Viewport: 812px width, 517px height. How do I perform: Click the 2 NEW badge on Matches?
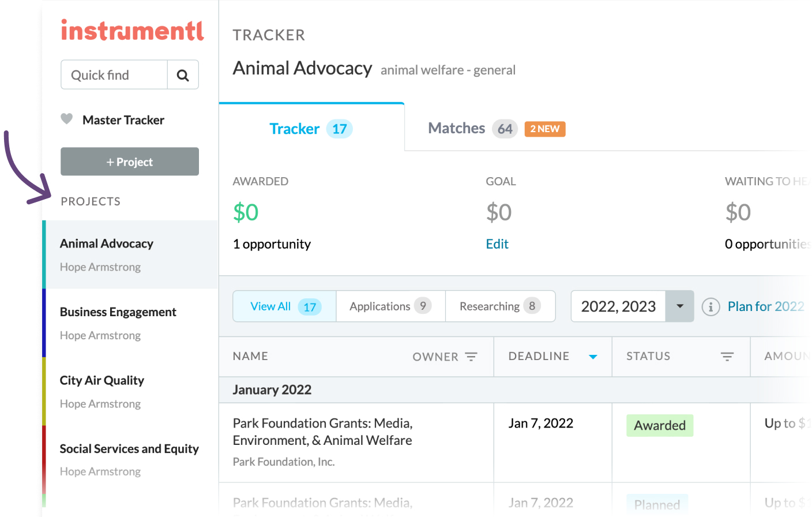(544, 129)
